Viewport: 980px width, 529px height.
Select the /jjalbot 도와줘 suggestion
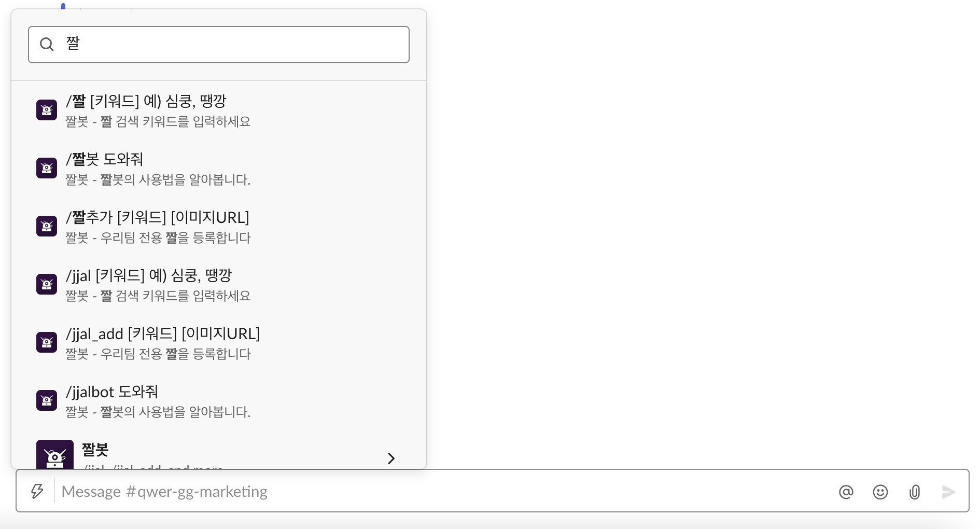156,401
